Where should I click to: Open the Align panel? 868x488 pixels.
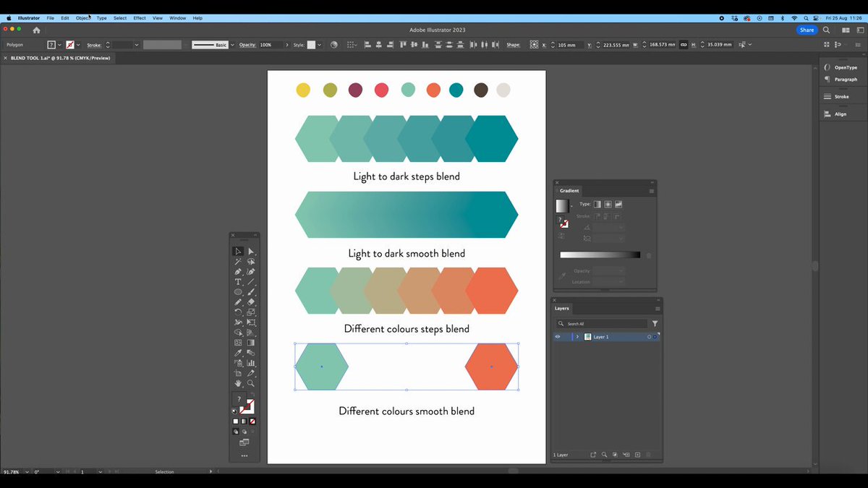click(x=840, y=114)
